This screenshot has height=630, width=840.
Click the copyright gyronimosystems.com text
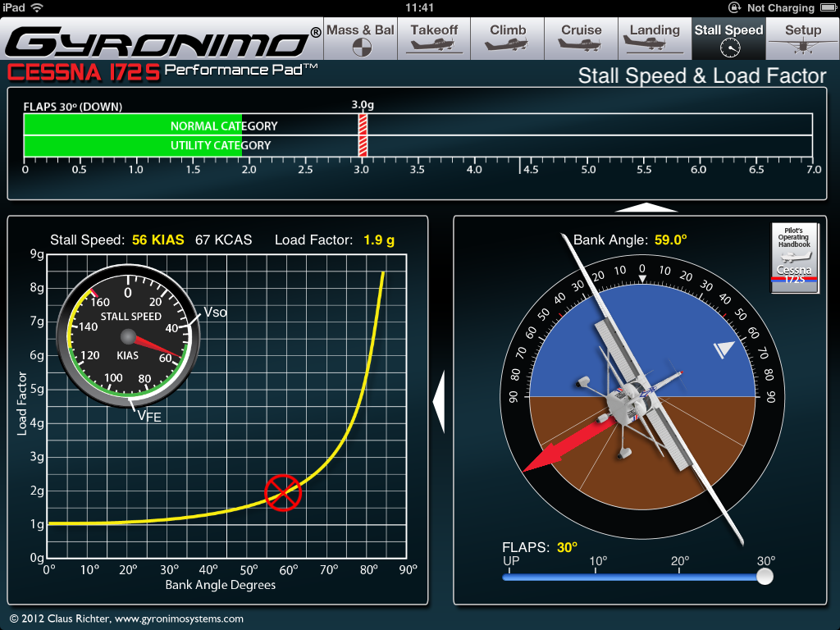126,619
